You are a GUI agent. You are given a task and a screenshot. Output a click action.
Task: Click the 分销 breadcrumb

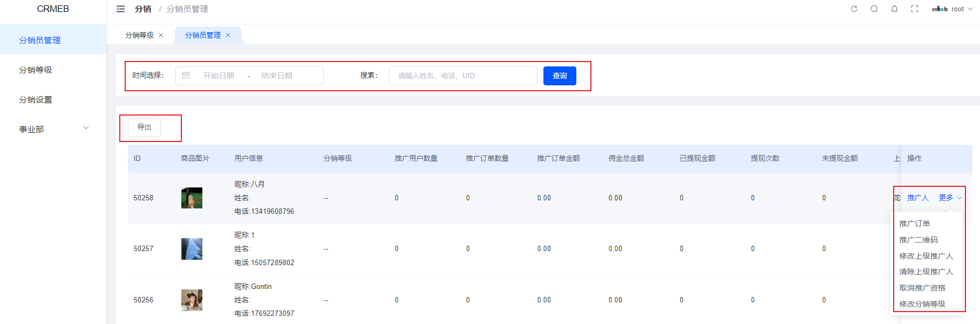click(143, 9)
